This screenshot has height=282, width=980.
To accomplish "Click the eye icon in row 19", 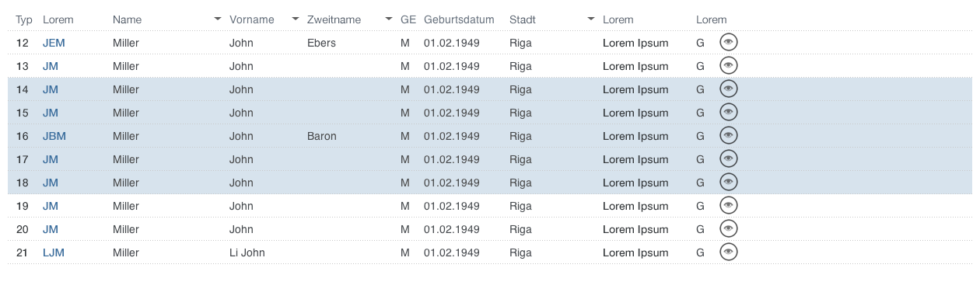I will 728,206.
